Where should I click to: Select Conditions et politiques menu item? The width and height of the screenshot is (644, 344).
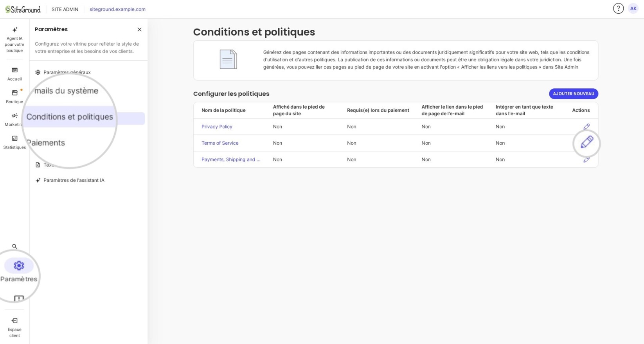70,116
